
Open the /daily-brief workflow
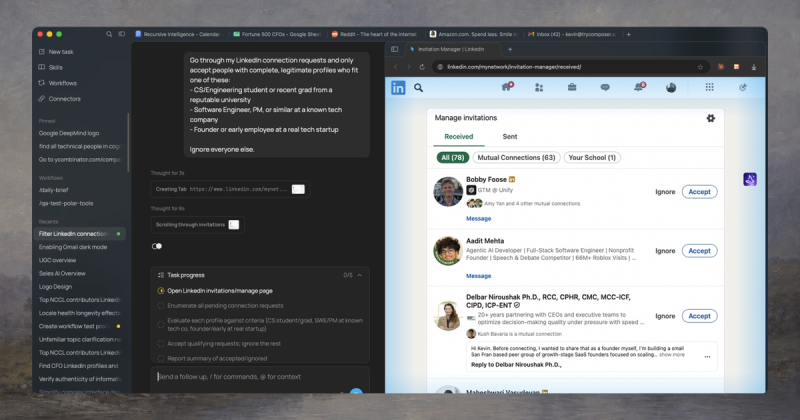click(x=54, y=190)
